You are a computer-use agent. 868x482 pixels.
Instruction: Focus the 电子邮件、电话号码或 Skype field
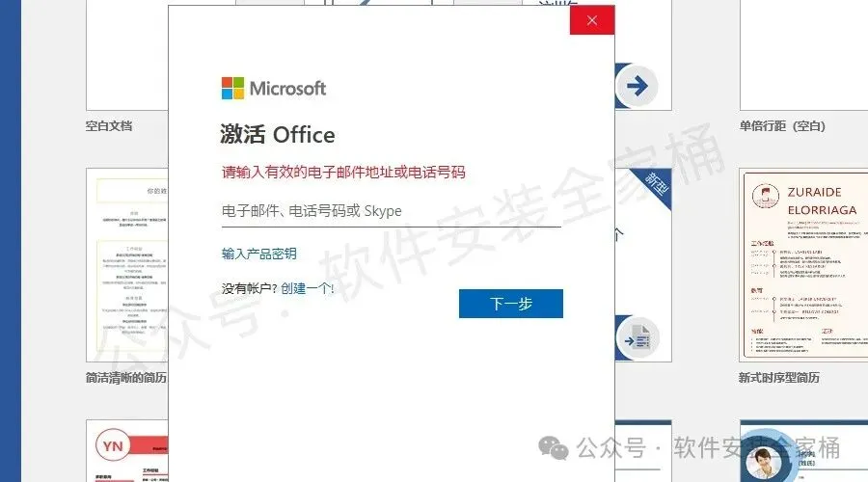pos(392,211)
